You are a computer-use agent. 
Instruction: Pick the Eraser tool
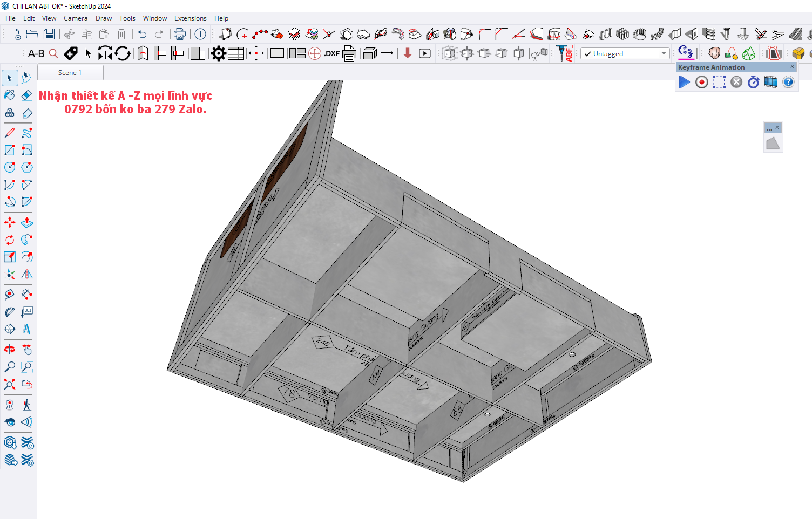tap(26, 95)
